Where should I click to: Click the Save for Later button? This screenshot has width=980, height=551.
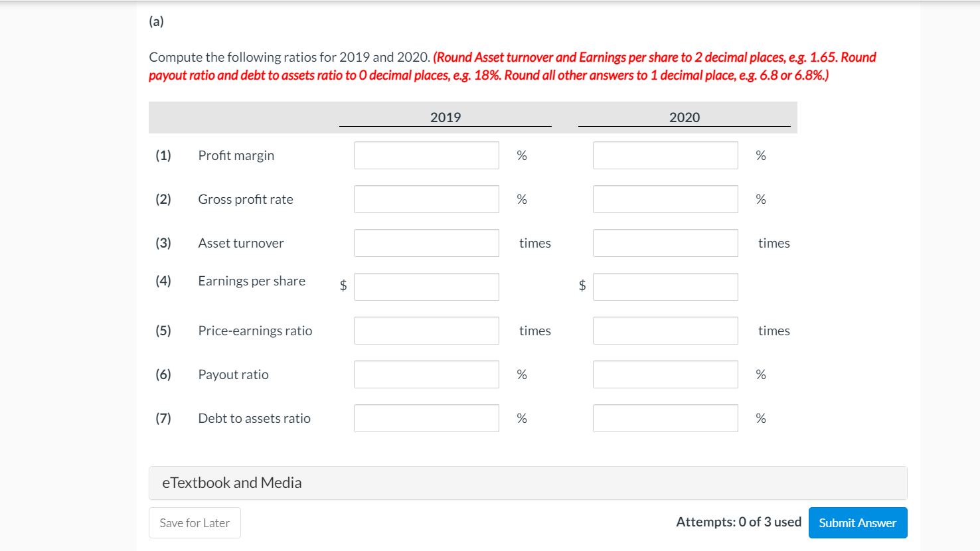(194, 522)
